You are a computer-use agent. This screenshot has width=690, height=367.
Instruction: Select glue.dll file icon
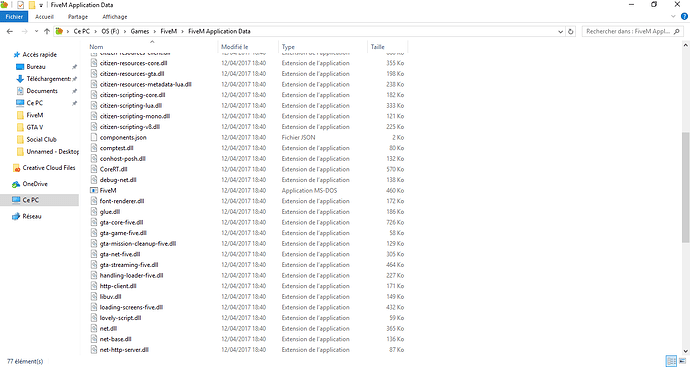(93, 212)
